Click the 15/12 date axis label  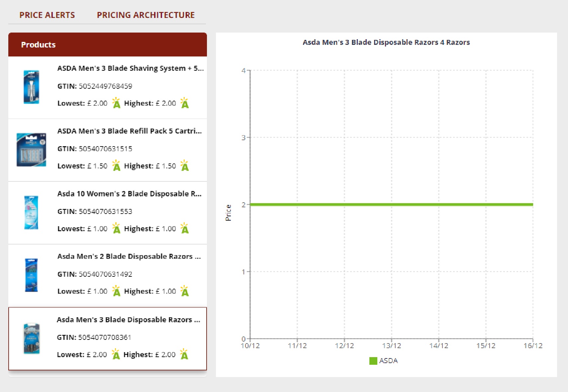pyautogui.click(x=486, y=346)
